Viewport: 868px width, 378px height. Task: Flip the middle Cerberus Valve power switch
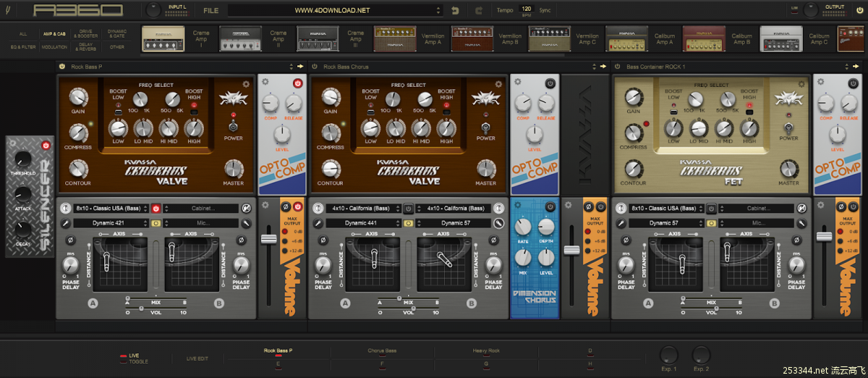click(485, 127)
